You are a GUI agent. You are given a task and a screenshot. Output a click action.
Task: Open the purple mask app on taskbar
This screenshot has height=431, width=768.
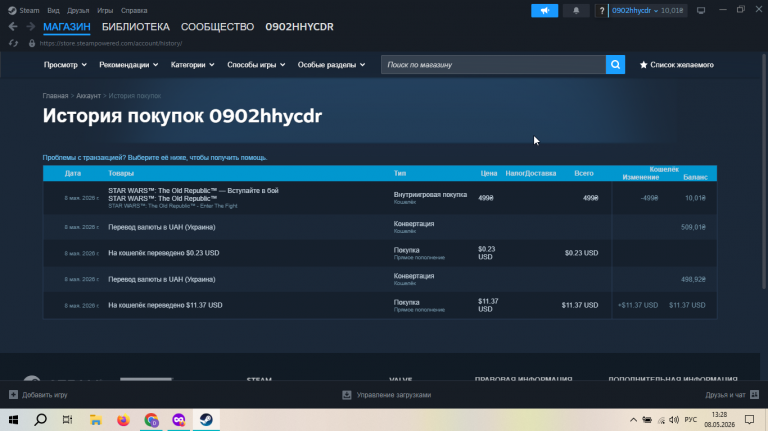tap(178, 420)
